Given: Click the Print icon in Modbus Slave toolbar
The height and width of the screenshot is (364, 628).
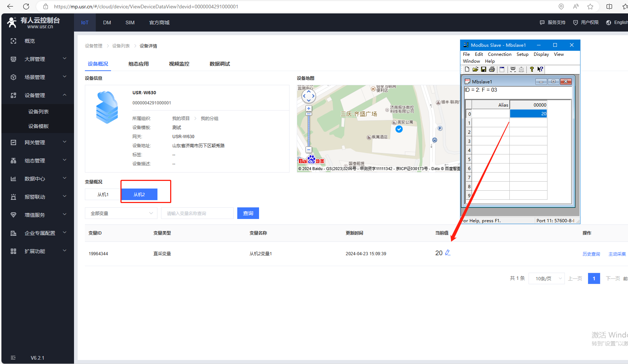Looking at the screenshot, I should 492,69.
